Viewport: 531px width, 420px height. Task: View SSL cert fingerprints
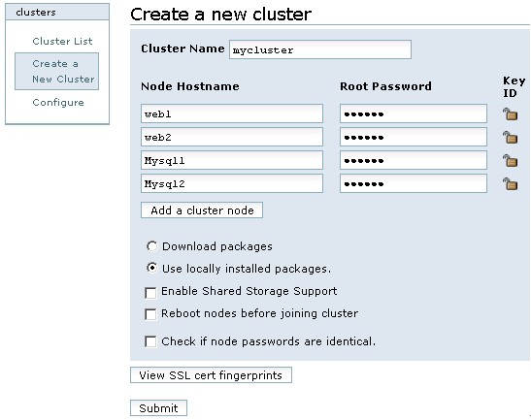[x=211, y=375]
